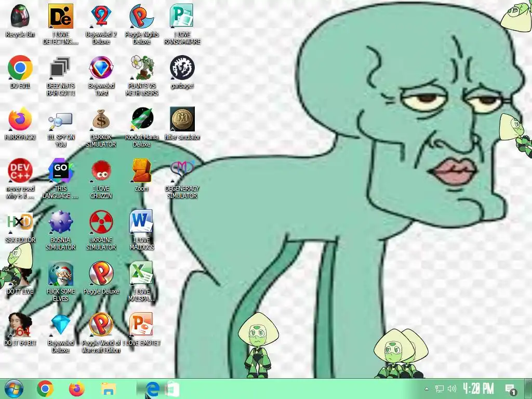Click the lone Peridot shimeji near taskbar center
532x399 pixels.
click(259, 345)
